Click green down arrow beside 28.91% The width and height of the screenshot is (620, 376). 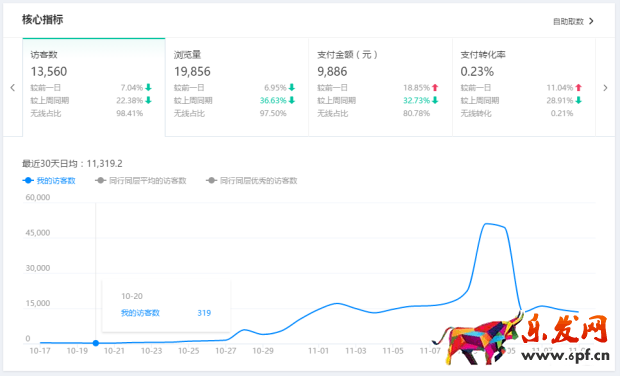pyautogui.click(x=578, y=100)
